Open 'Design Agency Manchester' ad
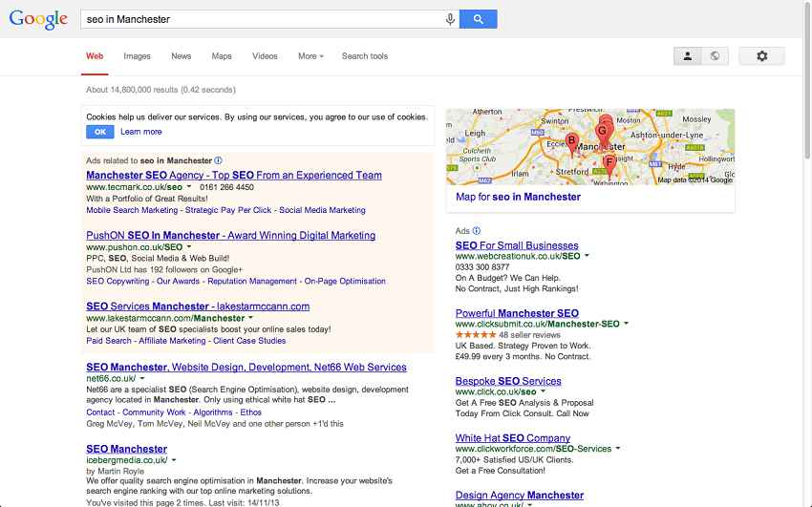This screenshot has width=812, height=507. coord(520,495)
